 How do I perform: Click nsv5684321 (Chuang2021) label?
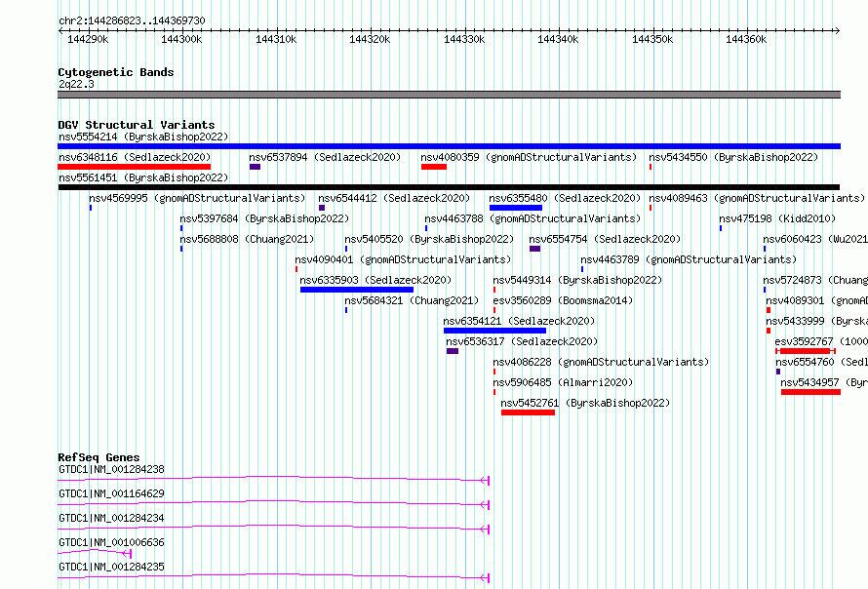412,300
